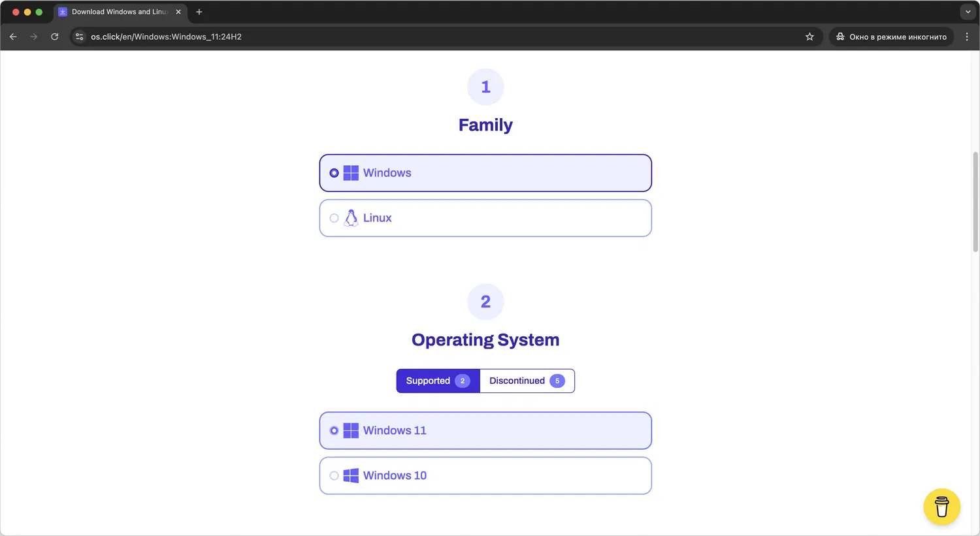The height and width of the screenshot is (536, 980).
Task: Click the Supported count badge showing 2
Action: pyautogui.click(x=463, y=381)
